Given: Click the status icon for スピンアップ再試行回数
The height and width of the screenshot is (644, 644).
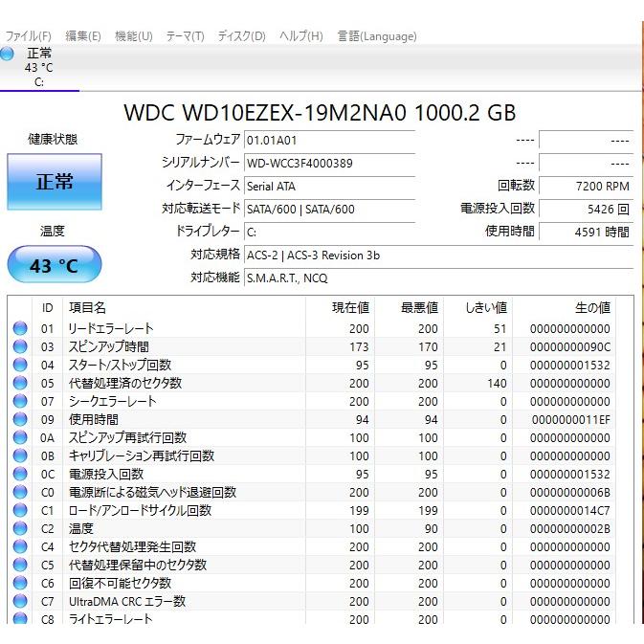Looking at the screenshot, I should 20,437.
